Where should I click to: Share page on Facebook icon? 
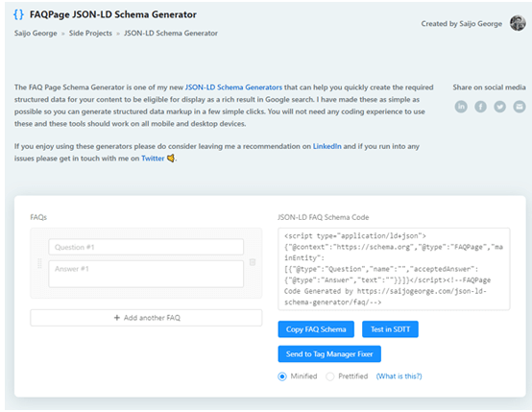480,107
